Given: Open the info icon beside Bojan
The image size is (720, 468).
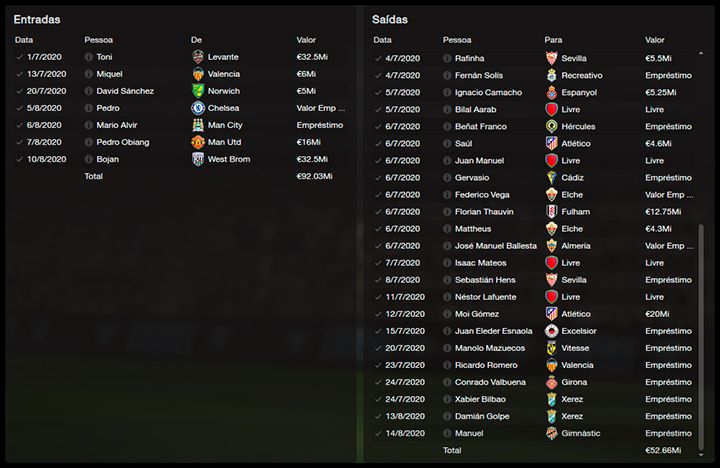Looking at the screenshot, I should point(88,159).
